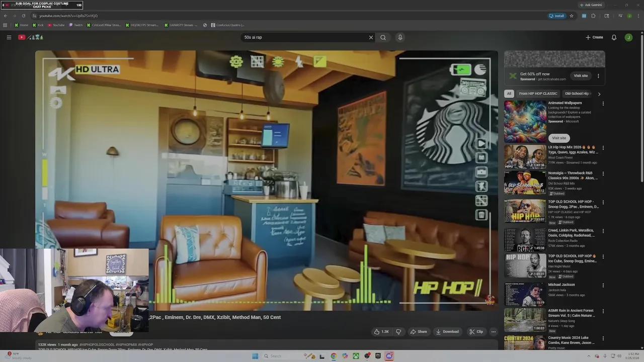644x362 pixels.
Task: Start voice search with microphone
Action: (400, 37)
